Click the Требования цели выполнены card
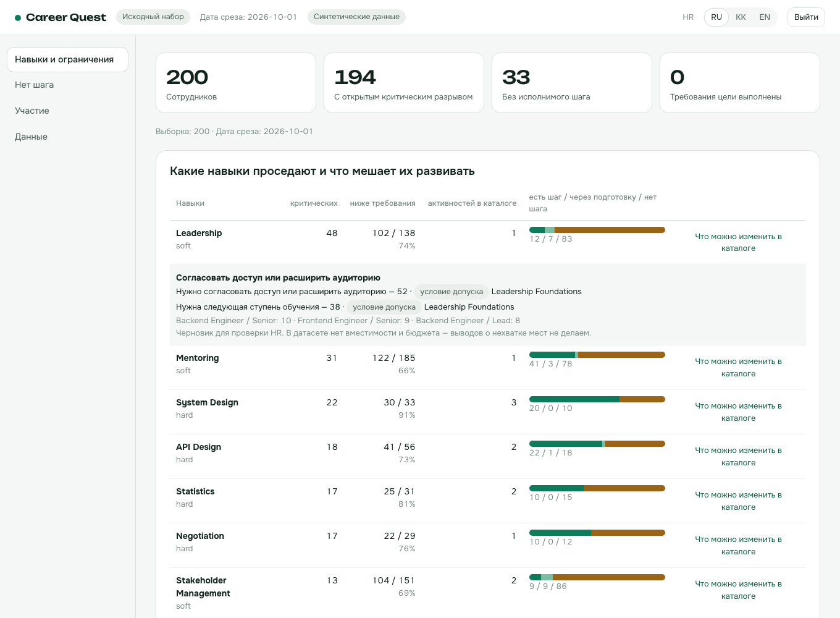Viewport: 840px width, 618px height. coord(740,83)
